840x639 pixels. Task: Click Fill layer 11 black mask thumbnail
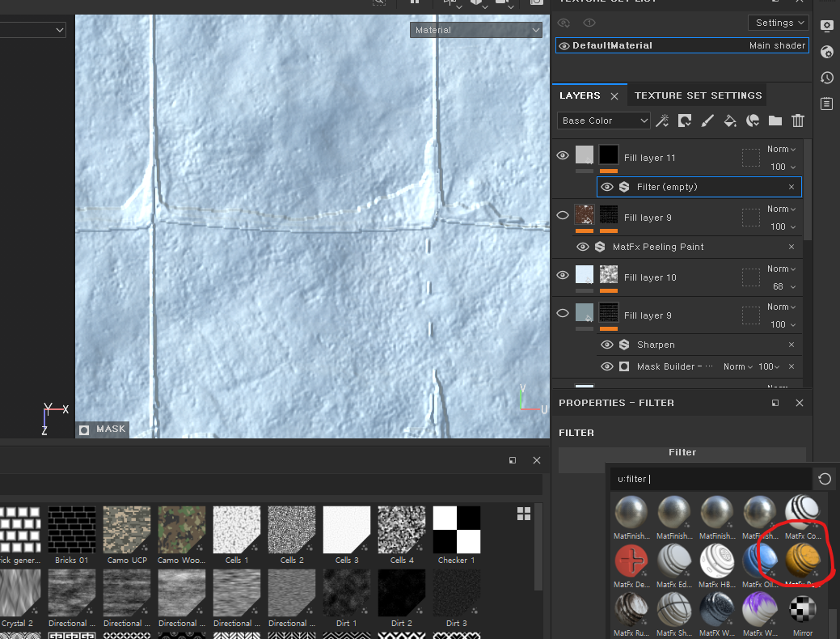point(608,155)
